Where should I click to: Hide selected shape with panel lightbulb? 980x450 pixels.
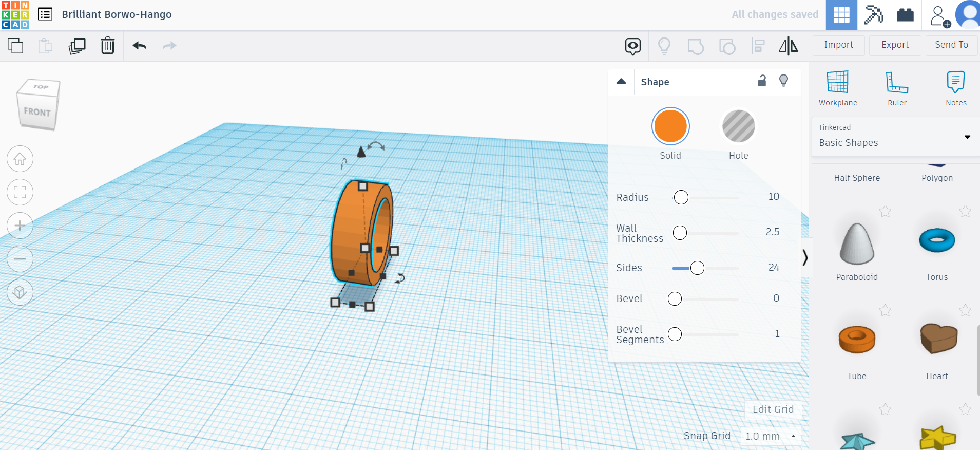tap(783, 81)
